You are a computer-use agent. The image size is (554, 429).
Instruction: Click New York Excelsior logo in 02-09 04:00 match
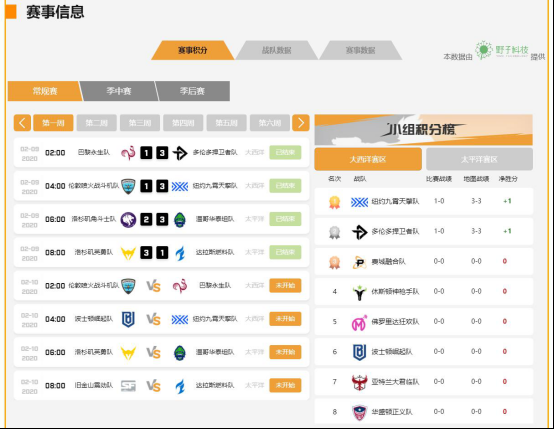[x=180, y=186]
